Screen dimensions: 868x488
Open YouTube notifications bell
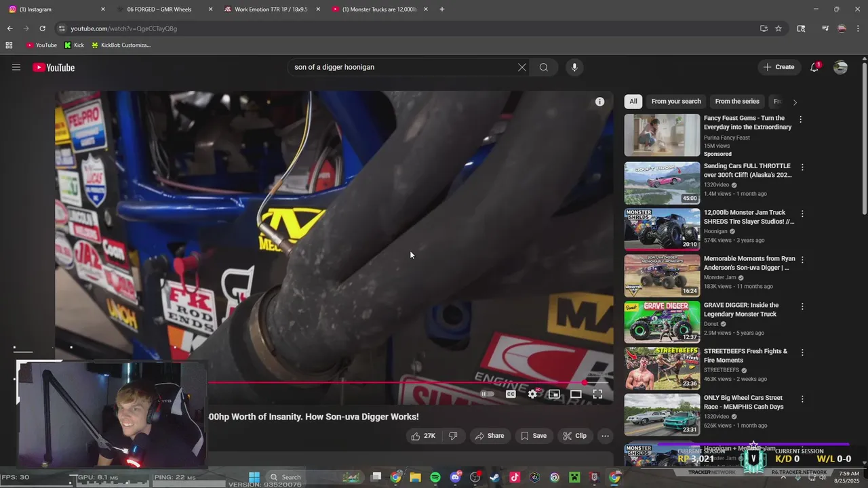(x=814, y=67)
